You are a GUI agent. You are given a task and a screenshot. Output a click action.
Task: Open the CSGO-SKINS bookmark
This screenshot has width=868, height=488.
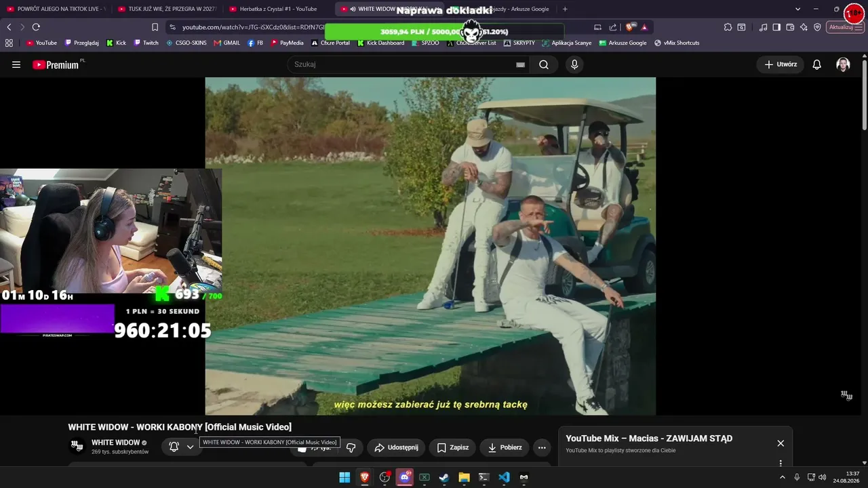click(186, 43)
